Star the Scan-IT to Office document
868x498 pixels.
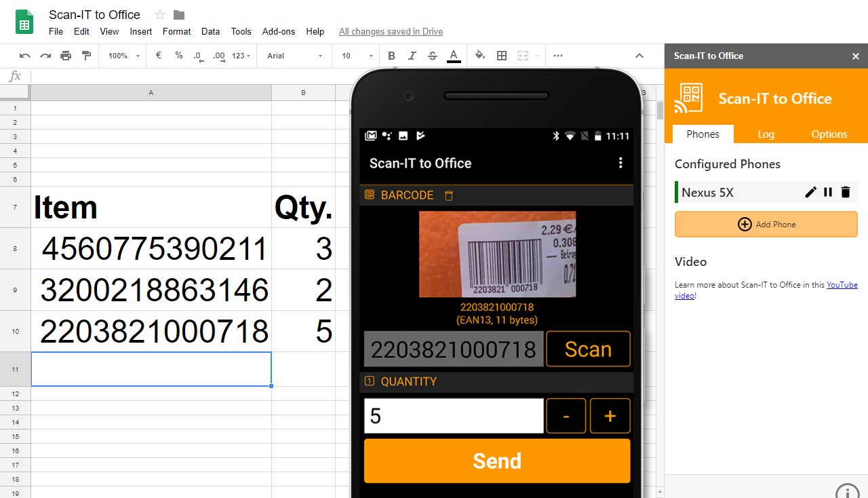tap(160, 15)
